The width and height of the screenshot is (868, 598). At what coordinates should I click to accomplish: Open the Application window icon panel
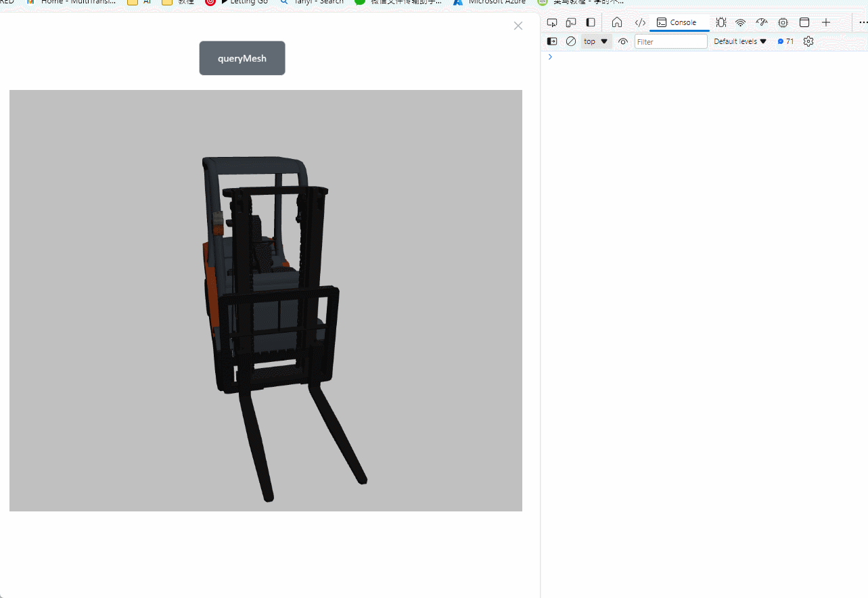coord(804,22)
